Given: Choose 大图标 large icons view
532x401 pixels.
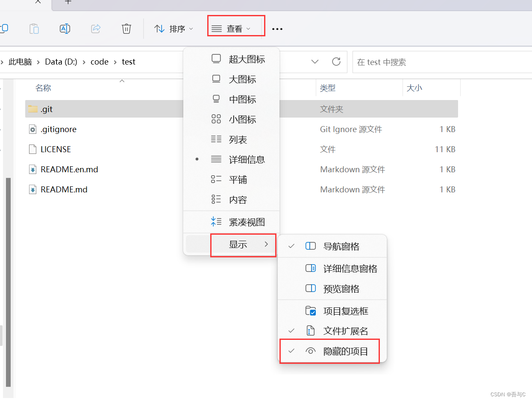Looking at the screenshot, I should (x=231, y=80).
